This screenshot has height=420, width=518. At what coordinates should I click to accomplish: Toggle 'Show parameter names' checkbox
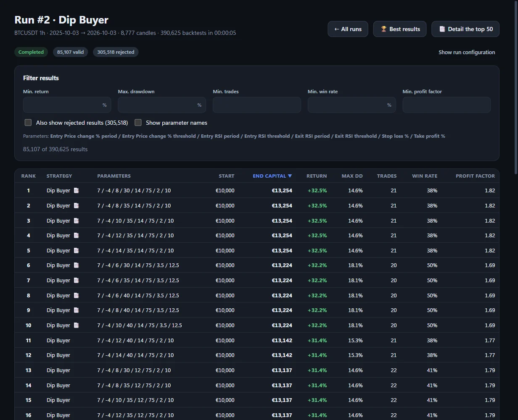(138, 123)
